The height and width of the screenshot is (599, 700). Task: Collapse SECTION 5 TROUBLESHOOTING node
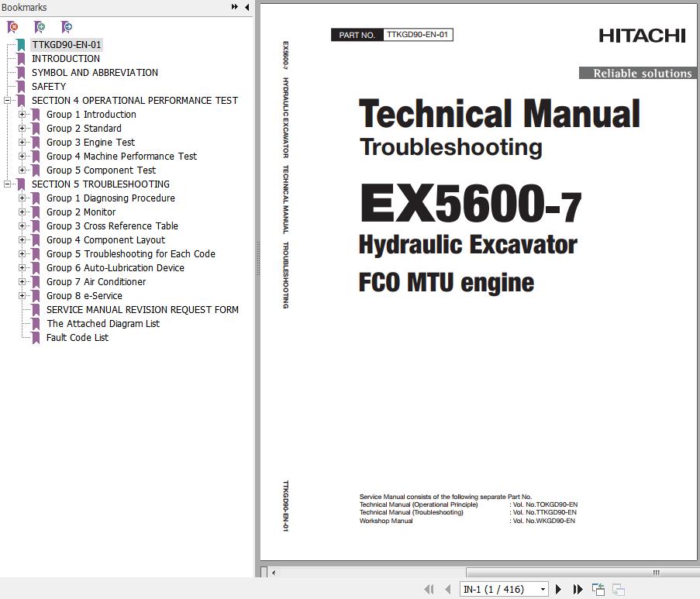pos(7,184)
